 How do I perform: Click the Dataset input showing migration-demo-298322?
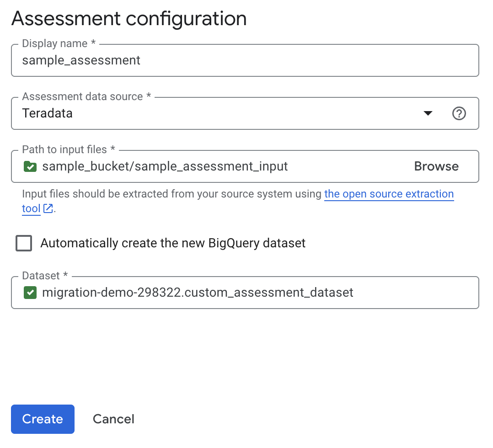pyautogui.click(x=197, y=293)
